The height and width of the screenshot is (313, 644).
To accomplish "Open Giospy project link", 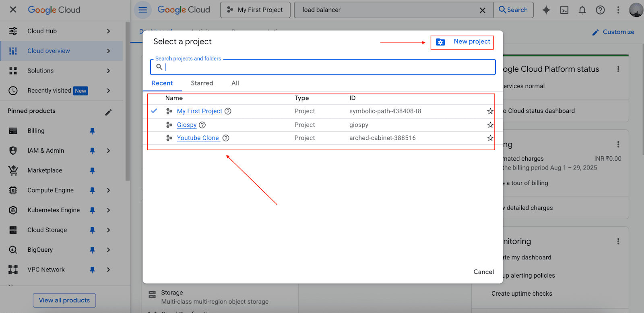I will [x=187, y=125].
